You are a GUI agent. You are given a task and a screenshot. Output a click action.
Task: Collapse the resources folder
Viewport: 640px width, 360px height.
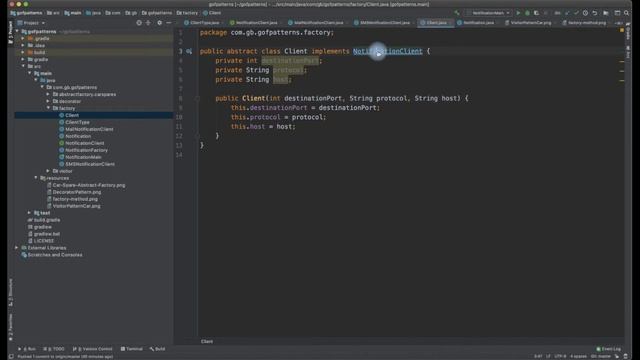click(36, 178)
